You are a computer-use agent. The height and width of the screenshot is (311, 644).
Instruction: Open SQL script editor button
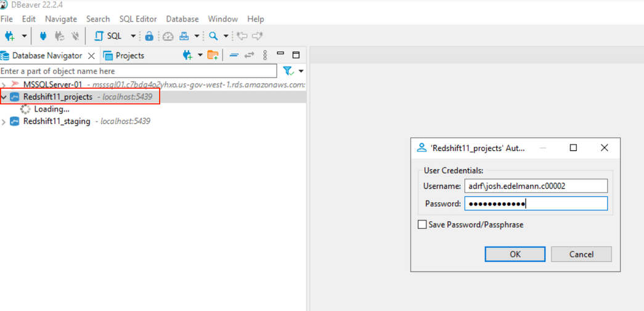pos(108,36)
